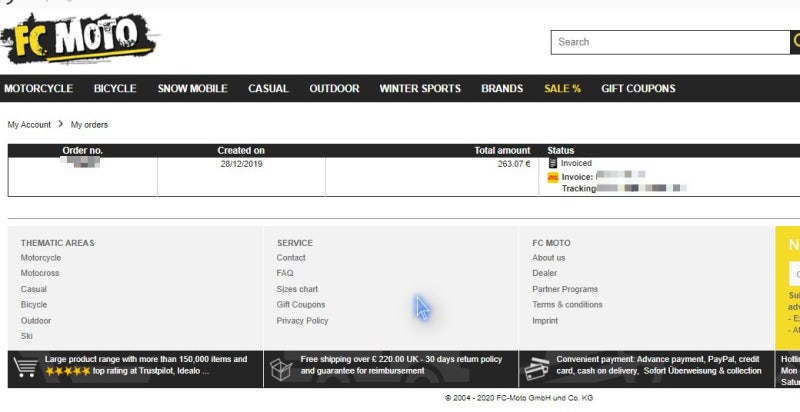Click the Status column header
This screenshot has height=412, width=800.
(x=561, y=150)
